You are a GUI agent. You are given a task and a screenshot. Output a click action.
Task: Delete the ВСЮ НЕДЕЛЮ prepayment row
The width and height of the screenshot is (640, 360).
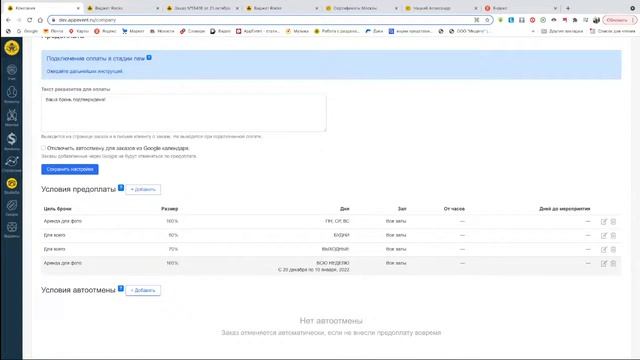pyautogui.click(x=613, y=264)
